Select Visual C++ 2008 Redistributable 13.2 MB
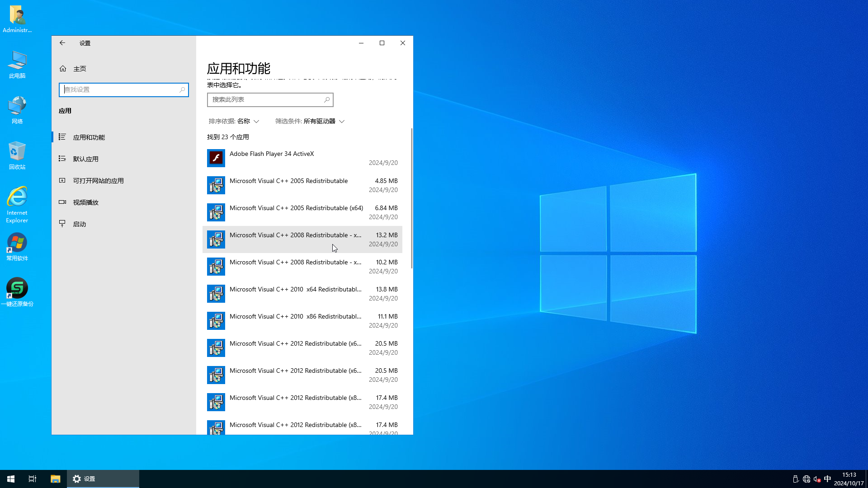Screen dimensions: 868x488 (302, 239)
